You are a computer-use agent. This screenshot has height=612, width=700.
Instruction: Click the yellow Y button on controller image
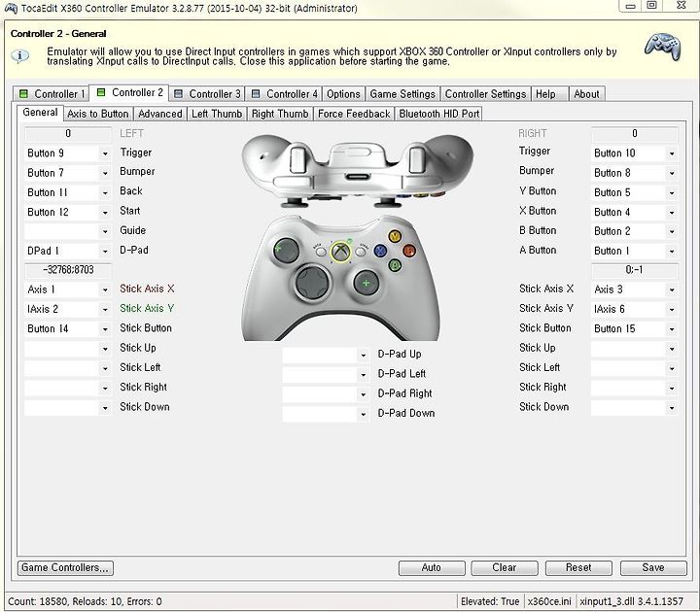tap(394, 236)
